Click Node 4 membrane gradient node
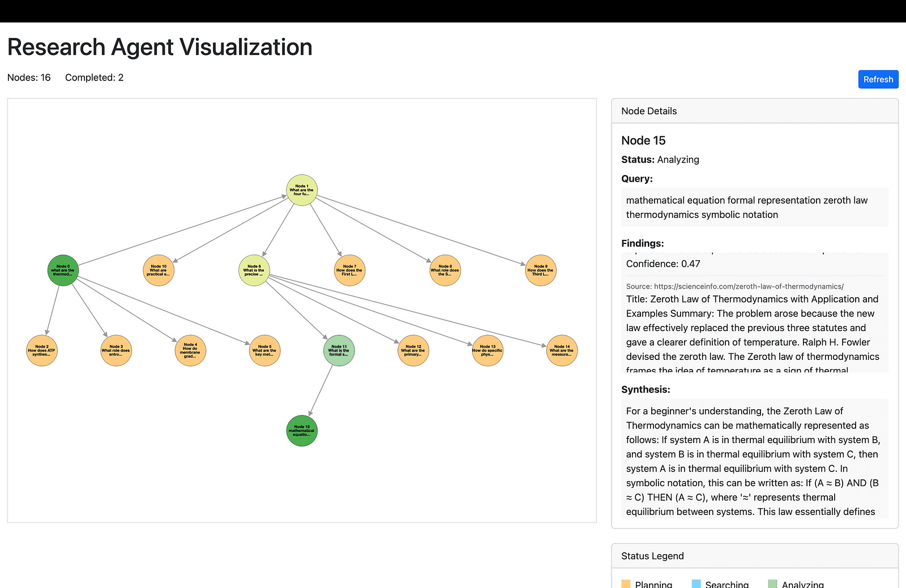906x588 pixels. pos(190,351)
